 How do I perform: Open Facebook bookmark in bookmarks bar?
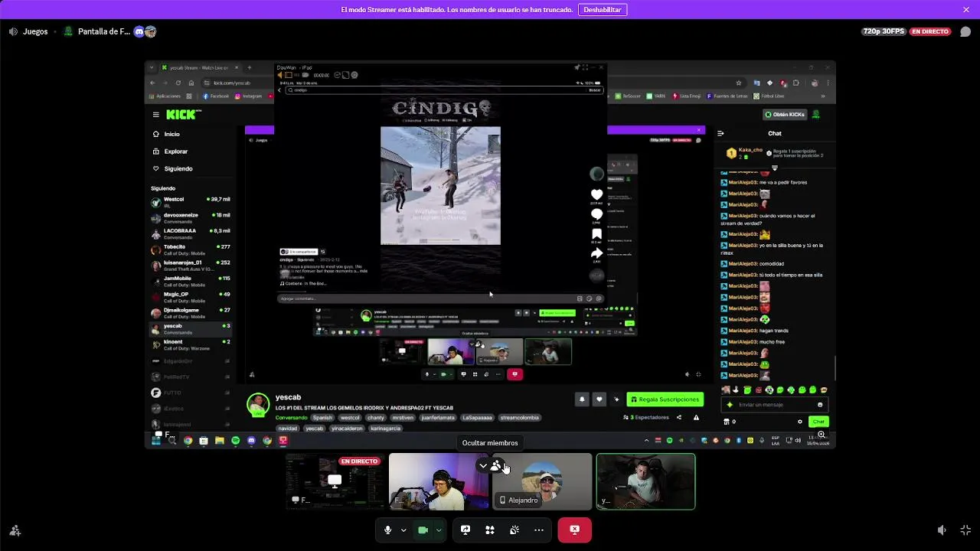[x=216, y=96]
